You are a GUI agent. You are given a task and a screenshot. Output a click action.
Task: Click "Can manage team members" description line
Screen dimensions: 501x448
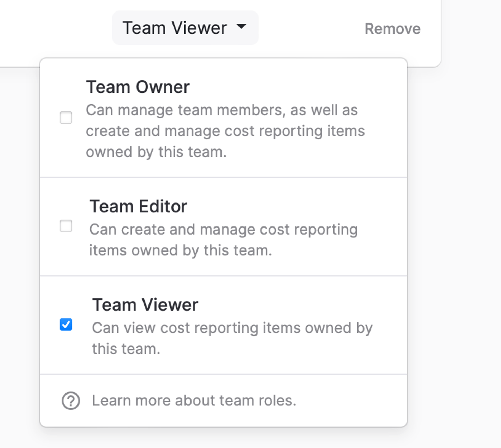click(222, 110)
